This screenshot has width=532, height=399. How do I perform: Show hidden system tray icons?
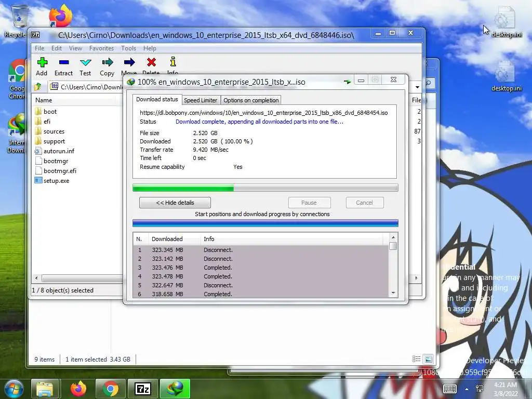[467, 389]
